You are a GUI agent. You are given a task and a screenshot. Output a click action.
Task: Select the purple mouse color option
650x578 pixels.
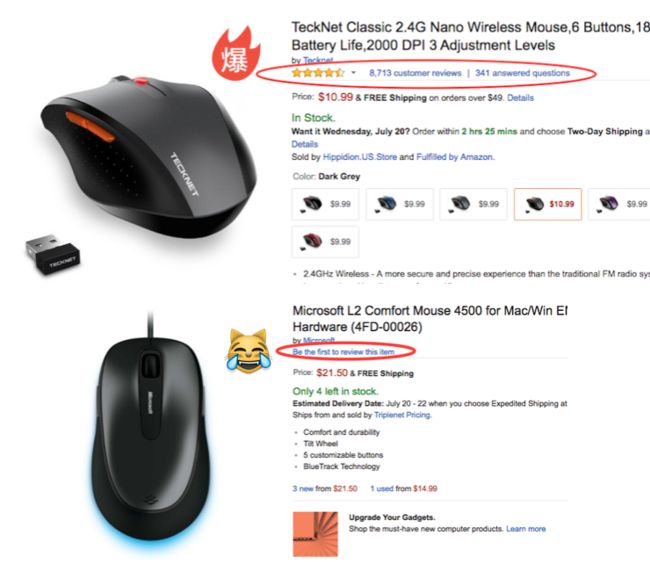click(x=620, y=204)
